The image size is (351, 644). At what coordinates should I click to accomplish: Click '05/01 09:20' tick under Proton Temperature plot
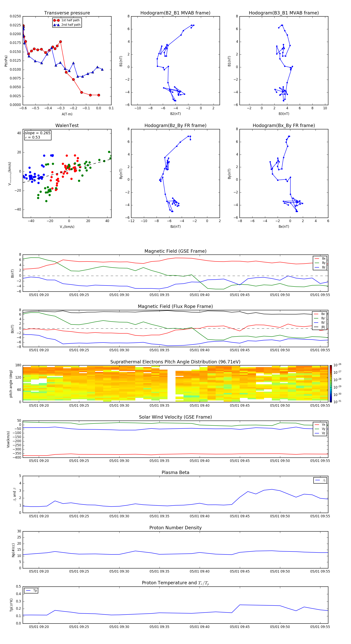pyautogui.click(x=39, y=627)
